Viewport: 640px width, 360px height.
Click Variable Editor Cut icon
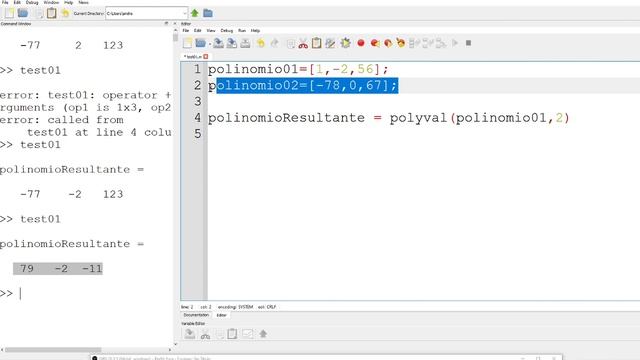205,334
